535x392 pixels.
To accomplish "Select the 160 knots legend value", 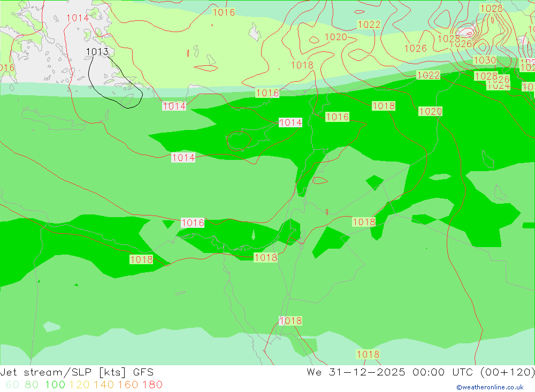I will [x=128, y=385].
